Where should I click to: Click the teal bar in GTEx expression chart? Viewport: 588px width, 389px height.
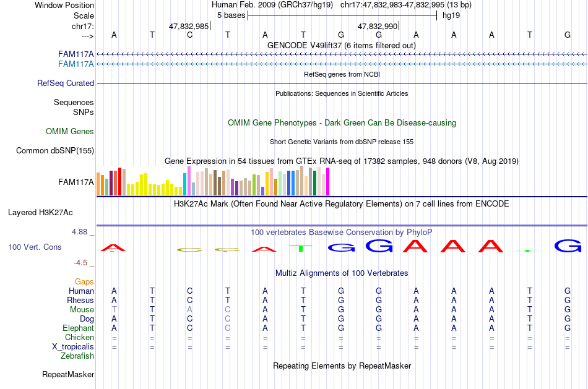click(184, 184)
